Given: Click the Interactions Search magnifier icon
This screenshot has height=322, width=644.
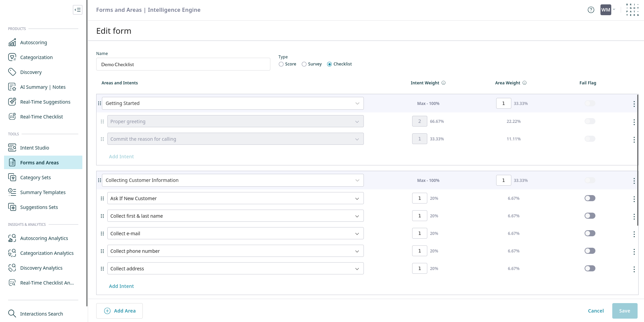Looking at the screenshot, I should (12, 314).
